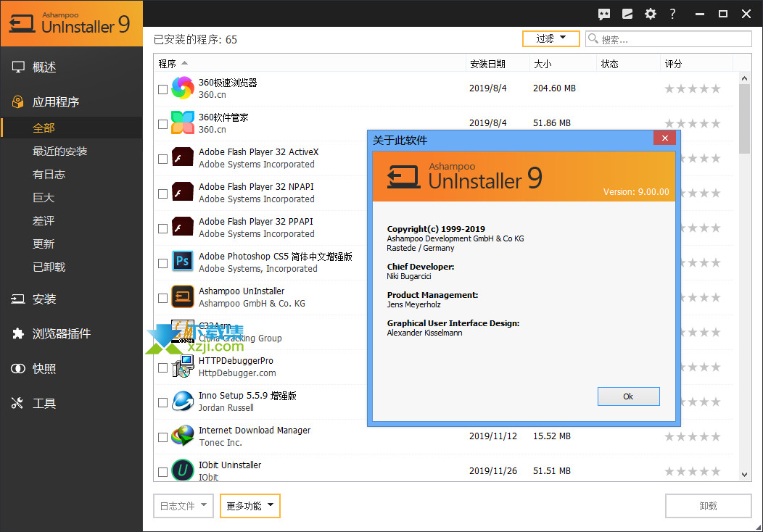The image size is (763, 532).
Task: Rate 360极速浏览器 with stars
Action: tap(693, 88)
